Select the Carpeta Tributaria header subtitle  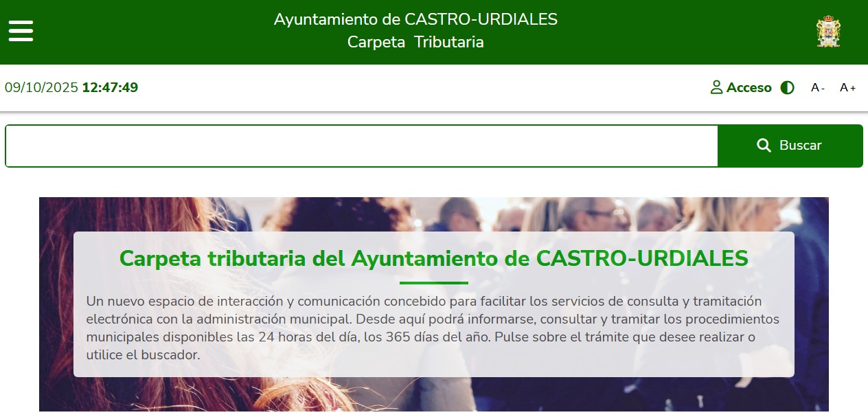415,42
